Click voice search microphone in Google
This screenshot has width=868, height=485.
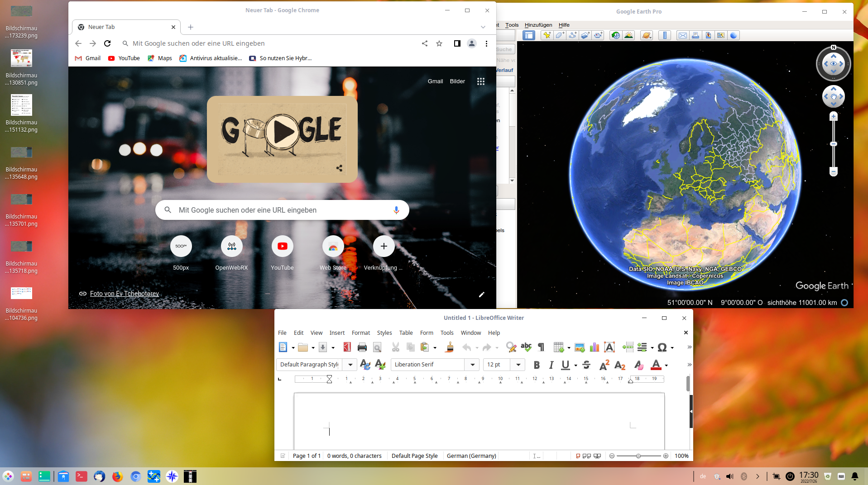click(396, 210)
